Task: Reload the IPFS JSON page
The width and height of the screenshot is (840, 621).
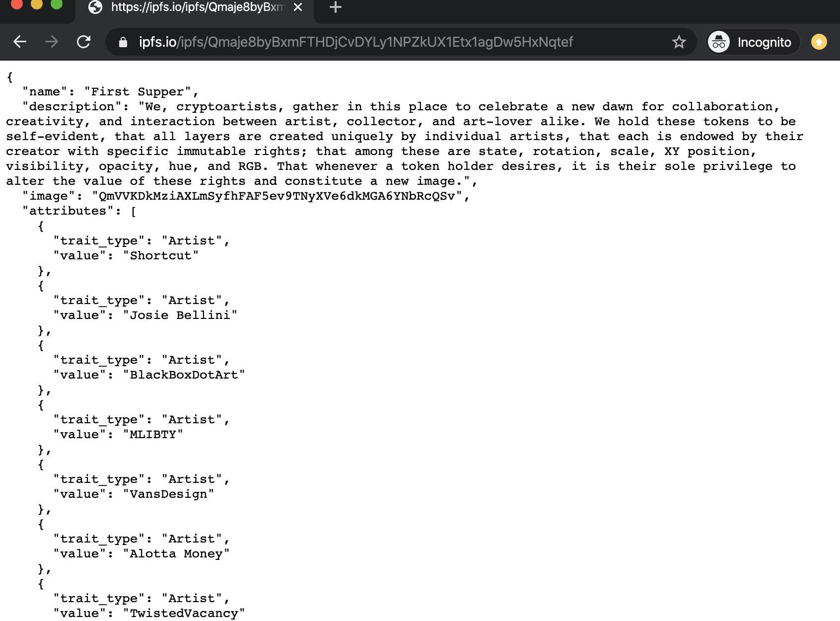Action: (83, 42)
